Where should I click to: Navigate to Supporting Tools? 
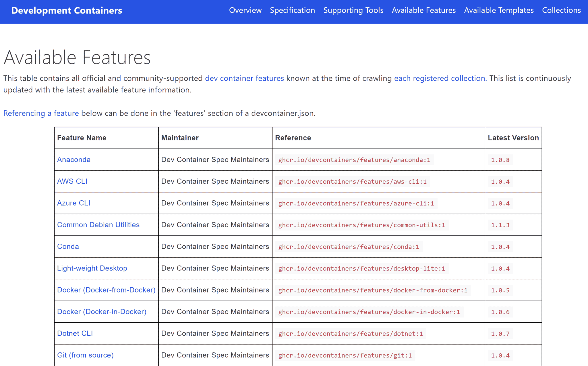click(x=353, y=10)
